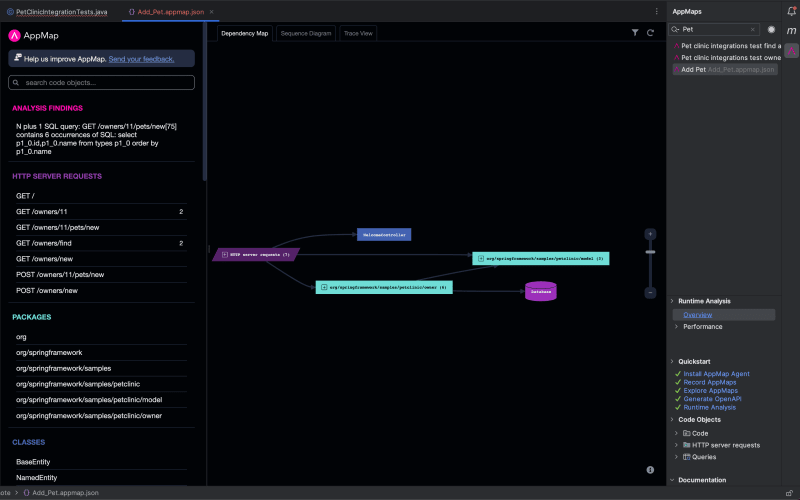Image resolution: width=800 pixels, height=500 pixels.
Task: Switch to PetClinicIntegrationTests.java tab
Action: 57,12
